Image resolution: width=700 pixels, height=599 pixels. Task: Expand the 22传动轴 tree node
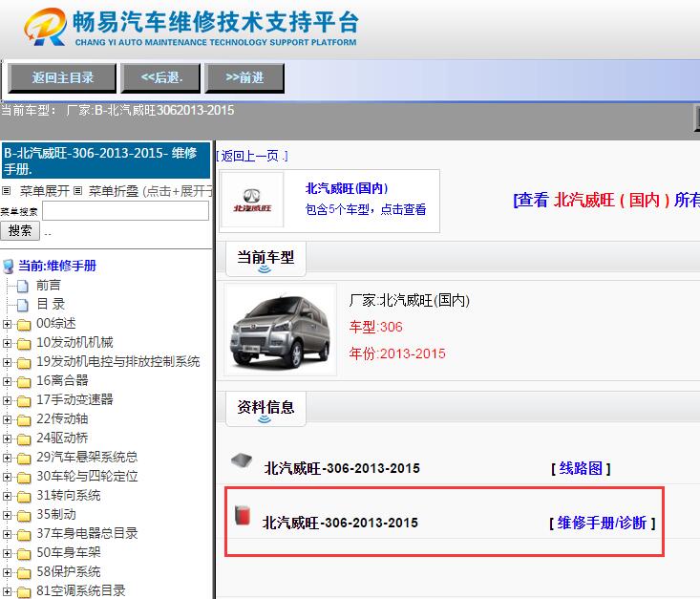(7, 420)
